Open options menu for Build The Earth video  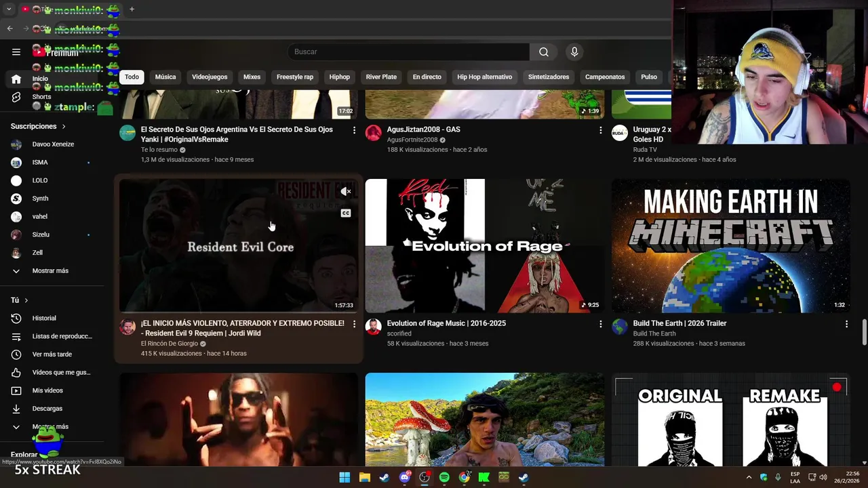point(846,324)
